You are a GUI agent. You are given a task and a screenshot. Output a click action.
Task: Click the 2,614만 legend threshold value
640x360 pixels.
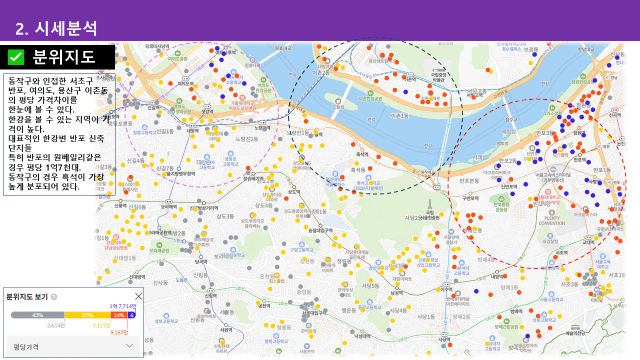[x=56, y=325]
